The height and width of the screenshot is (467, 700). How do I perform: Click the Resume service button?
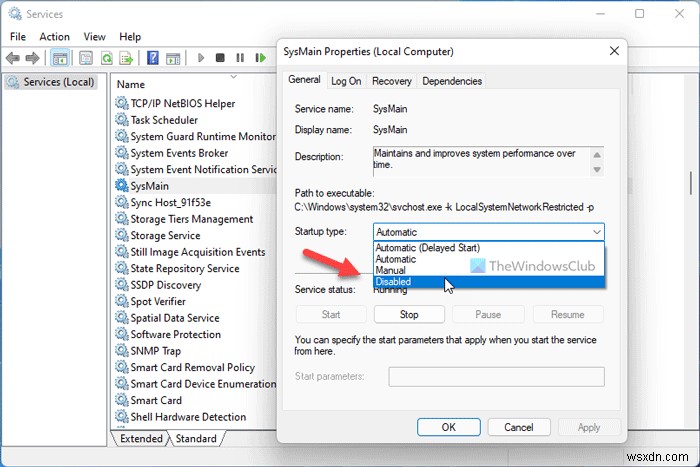coord(568,314)
